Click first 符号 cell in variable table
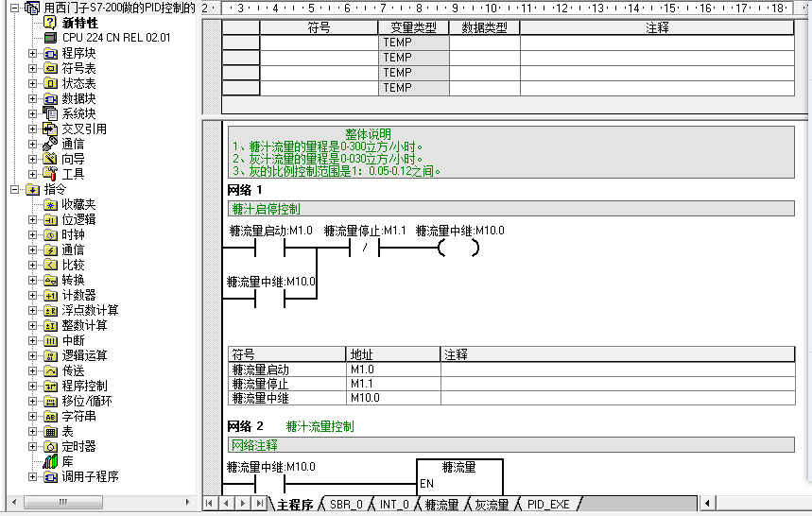812x516 pixels. click(x=319, y=43)
